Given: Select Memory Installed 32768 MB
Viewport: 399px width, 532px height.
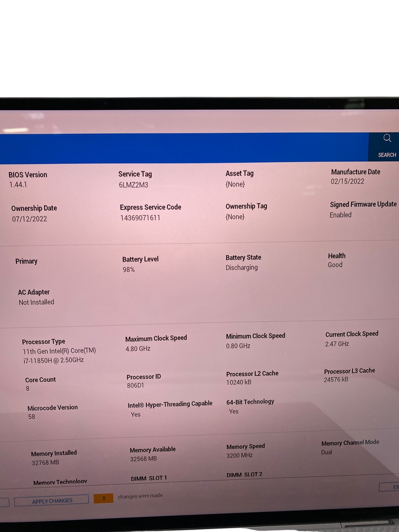Looking at the screenshot, I should (45, 463).
